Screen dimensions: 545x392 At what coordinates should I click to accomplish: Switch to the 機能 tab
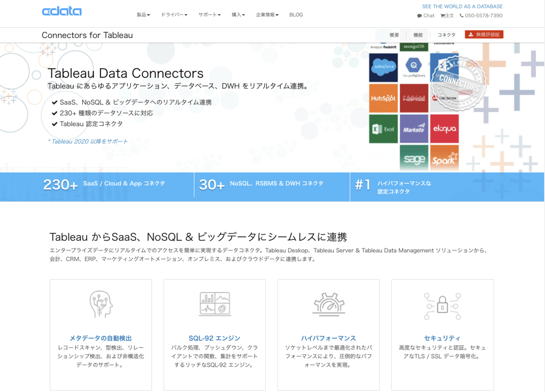(418, 35)
